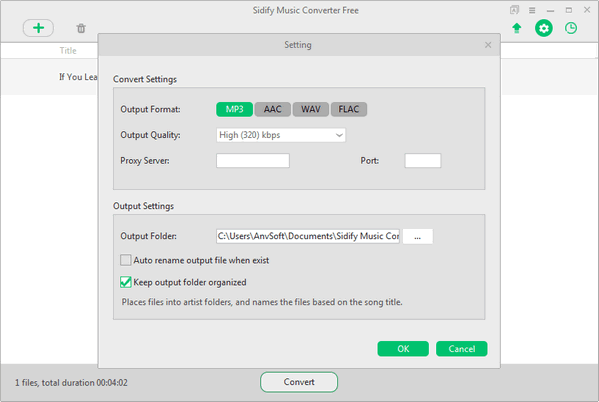Screen dimensions: 599x402
Task: Maximize the Sidify window
Action: [x=569, y=10]
